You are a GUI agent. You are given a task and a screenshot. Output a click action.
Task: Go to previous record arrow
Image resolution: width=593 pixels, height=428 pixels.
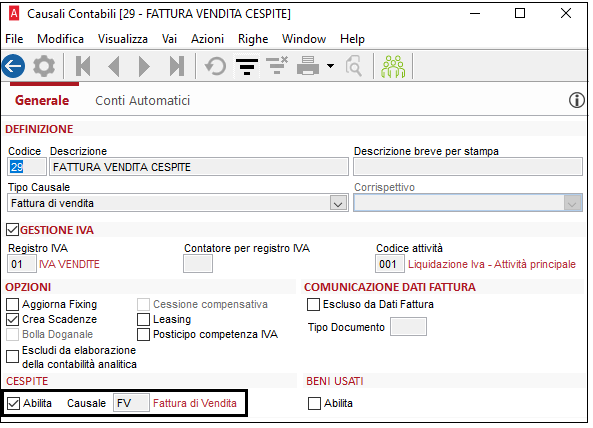coord(114,66)
